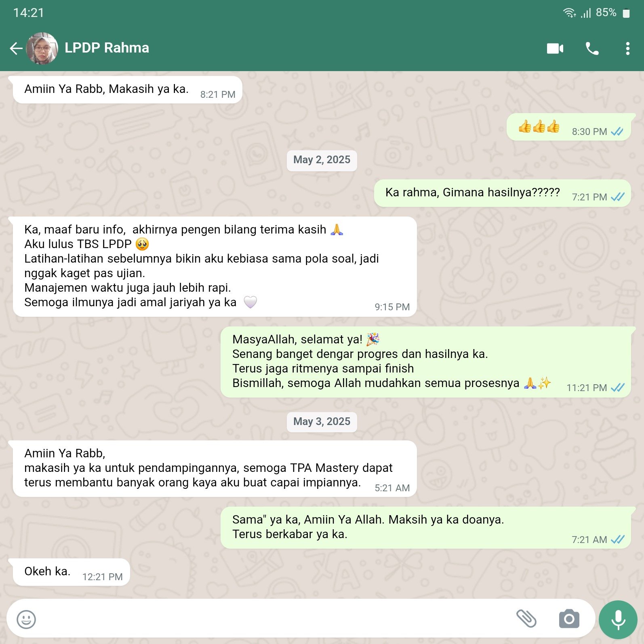Open the emoji picker in message bar

pyautogui.click(x=26, y=619)
